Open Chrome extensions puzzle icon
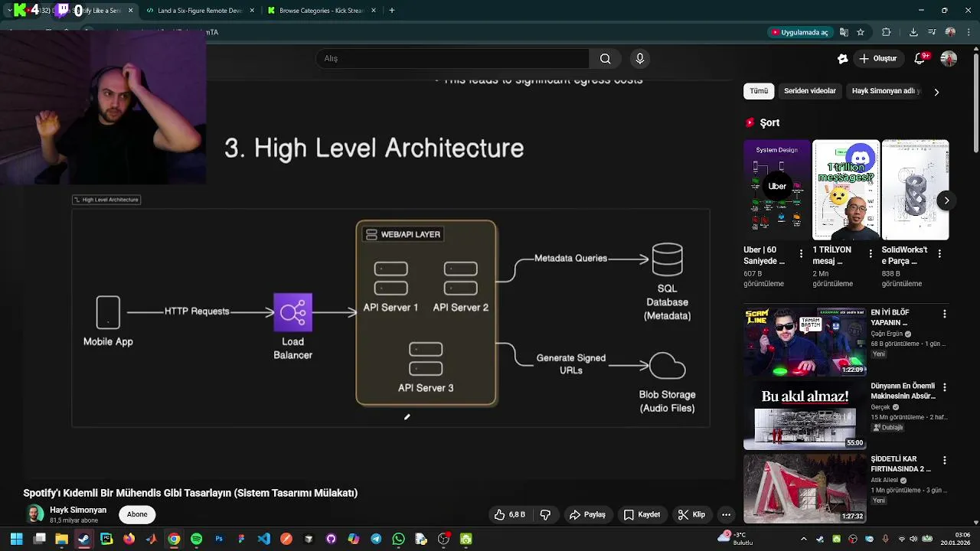The width and height of the screenshot is (980, 551). click(x=887, y=32)
